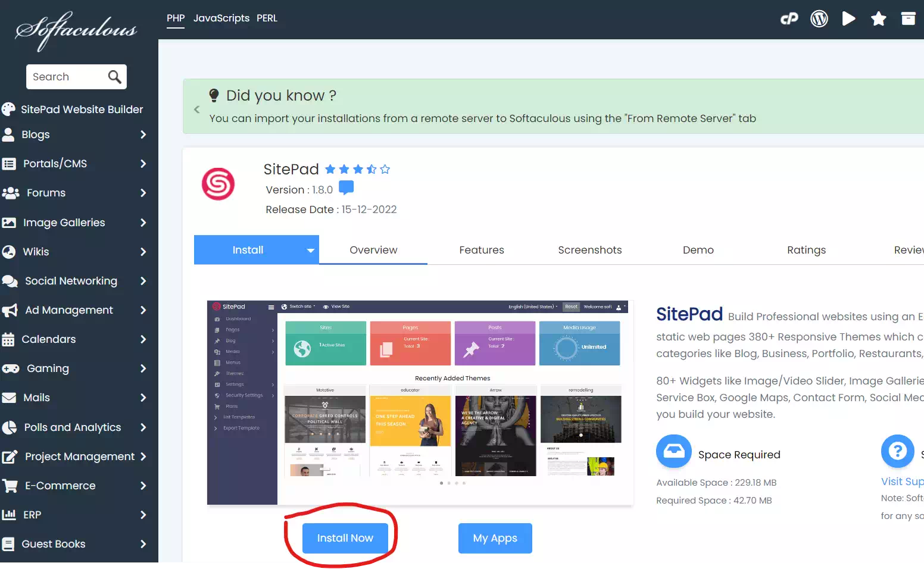The height and width of the screenshot is (569, 924).
Task: Click the Blogs user icon
Action: coord(8,135)
